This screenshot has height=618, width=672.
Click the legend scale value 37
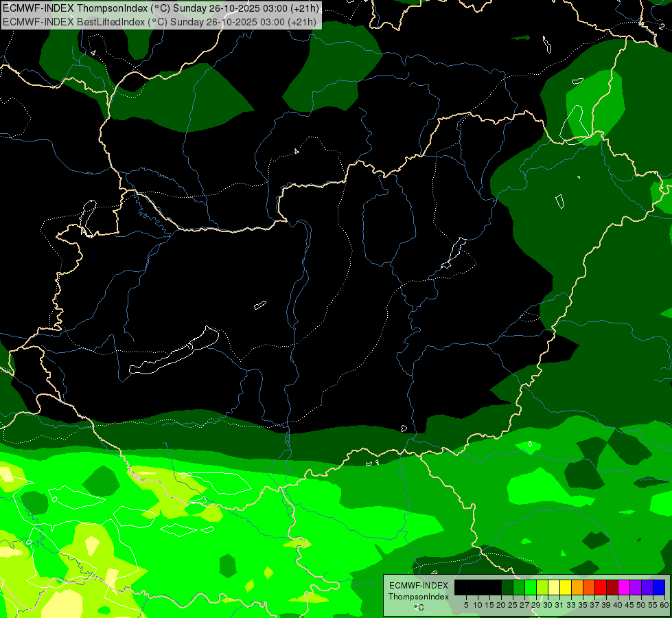coord(594,605)
